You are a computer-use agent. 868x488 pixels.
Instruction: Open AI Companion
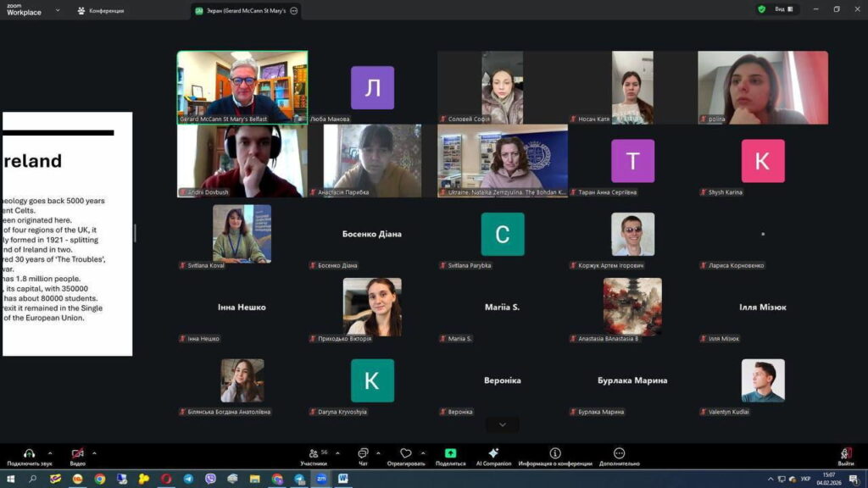[x=493, y=453]
